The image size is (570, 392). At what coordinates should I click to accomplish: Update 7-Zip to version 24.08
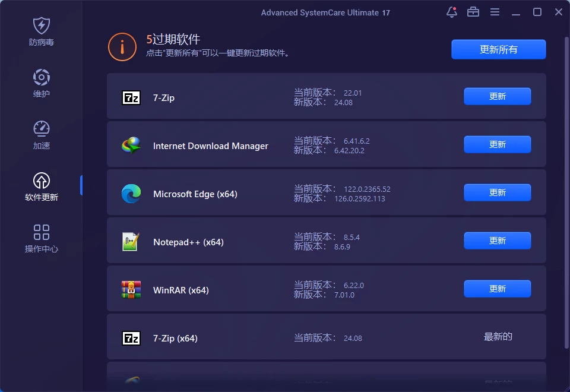pos(497,96)
